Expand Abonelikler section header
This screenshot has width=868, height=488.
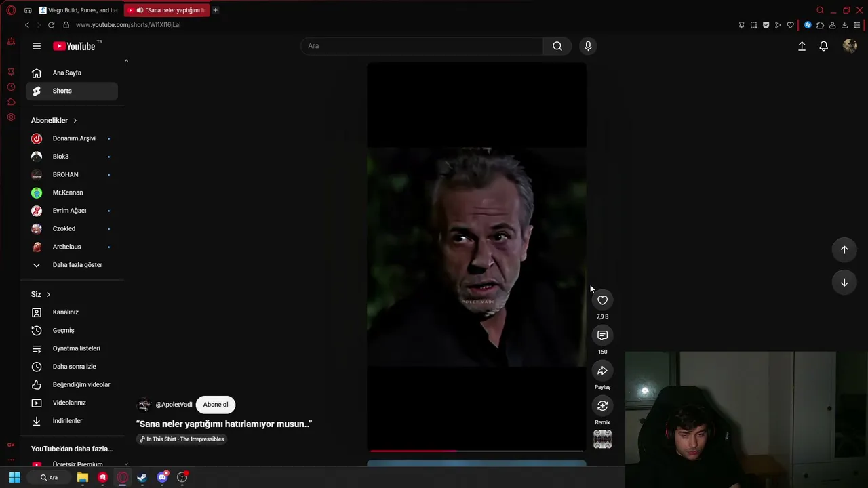[x=54, y=120]
